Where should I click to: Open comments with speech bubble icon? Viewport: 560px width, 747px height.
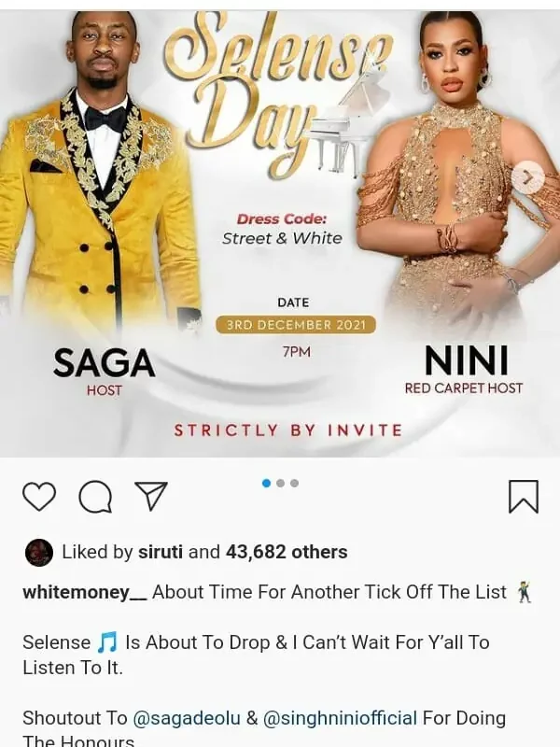pos(96,497)
